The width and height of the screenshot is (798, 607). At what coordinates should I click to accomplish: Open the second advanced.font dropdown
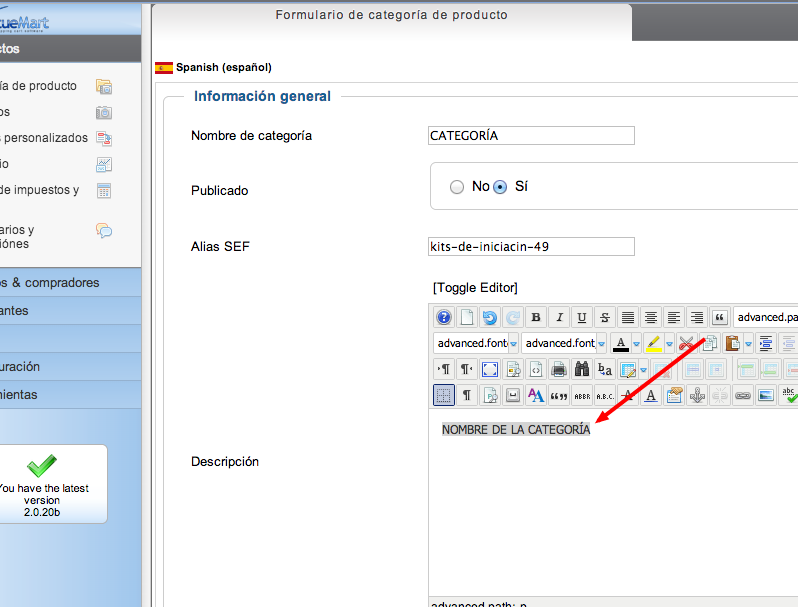pyautogui.click(x=564, y=343)
